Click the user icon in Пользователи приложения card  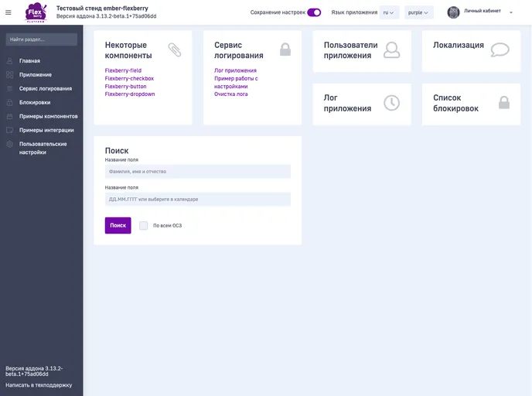[392, 49]
